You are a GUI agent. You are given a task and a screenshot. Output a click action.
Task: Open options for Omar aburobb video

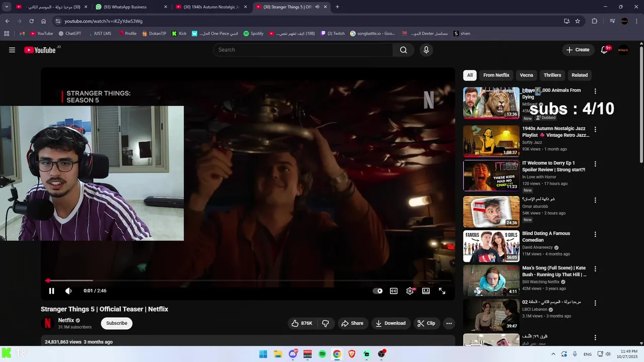595,200
